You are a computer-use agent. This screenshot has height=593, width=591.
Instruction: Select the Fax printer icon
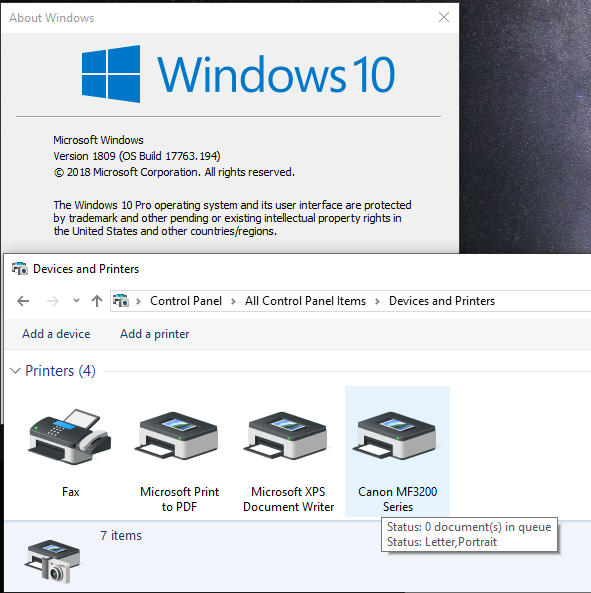point(70,436)
